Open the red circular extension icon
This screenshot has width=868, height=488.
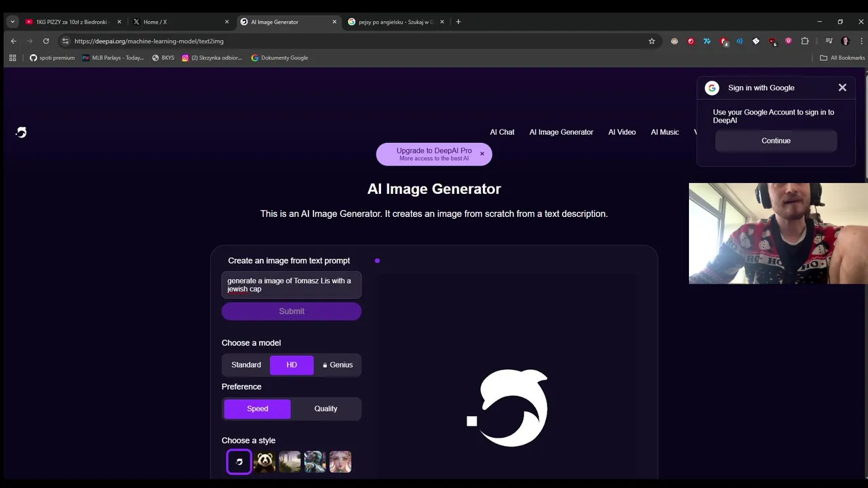click(x=691, y=41)
